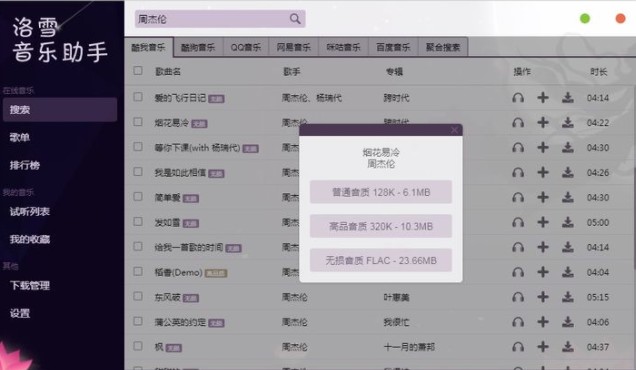Switch to 网易音乐 tab
The image size is (636, 370).
click(x=294, y=47)
